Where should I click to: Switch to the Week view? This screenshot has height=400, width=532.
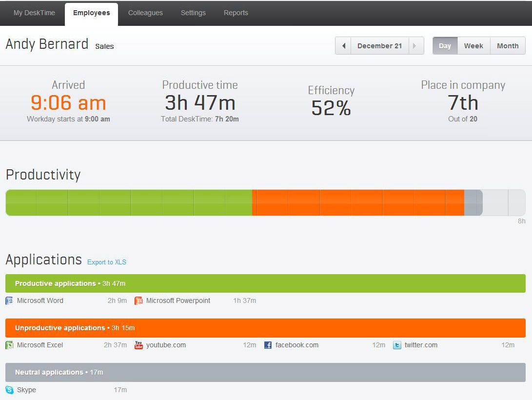[x=473, y=46]
